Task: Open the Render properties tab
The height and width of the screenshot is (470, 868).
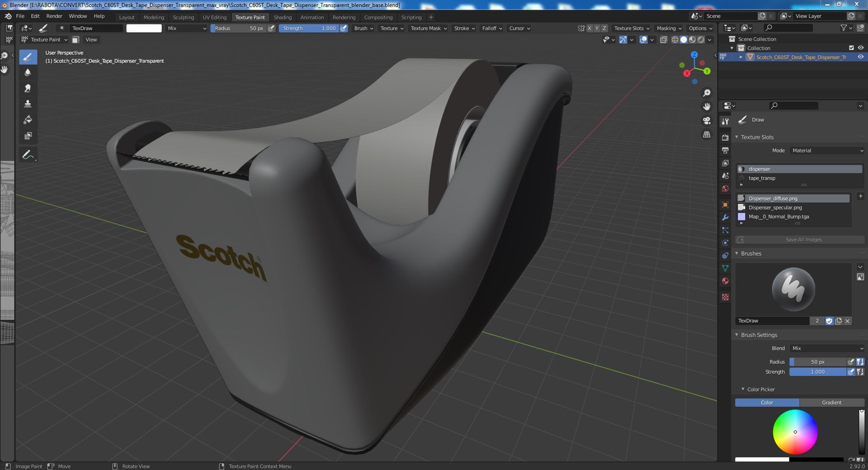Action: click(725, 138)
